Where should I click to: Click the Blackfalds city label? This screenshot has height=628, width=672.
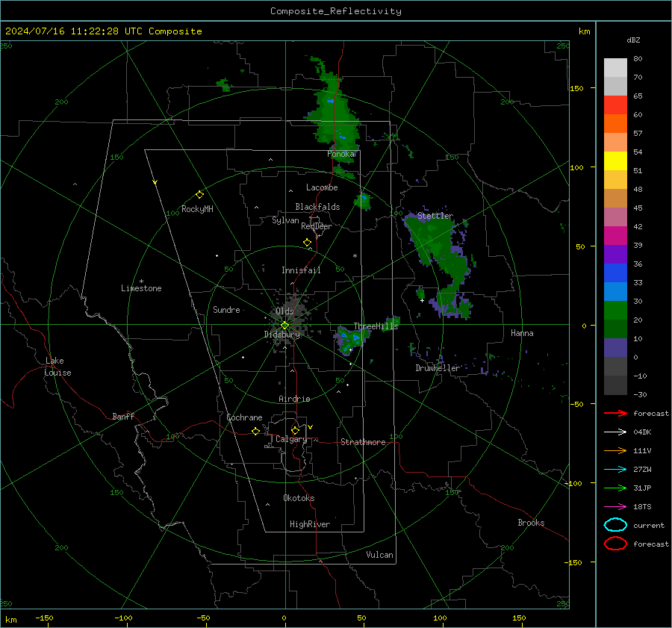click(317, 207)
